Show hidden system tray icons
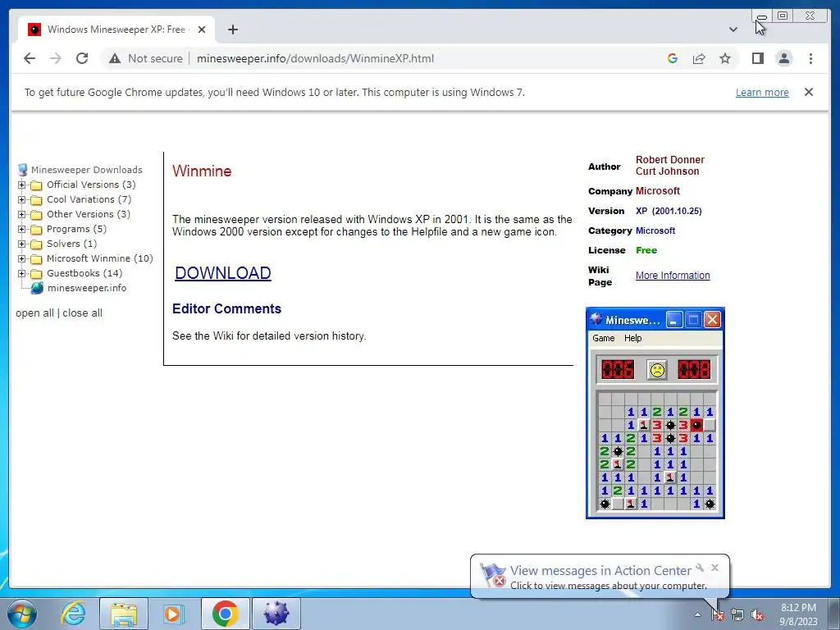 point(697,614)
